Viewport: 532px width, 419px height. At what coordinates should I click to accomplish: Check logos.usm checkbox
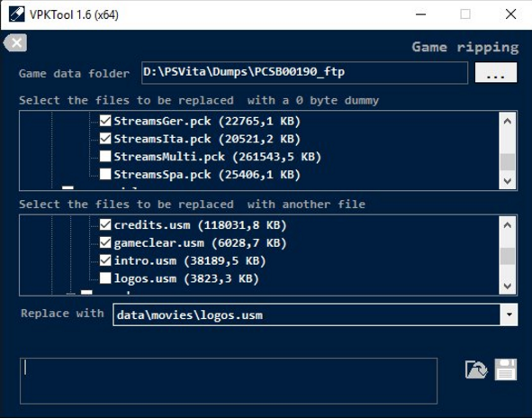click(105, 278)
